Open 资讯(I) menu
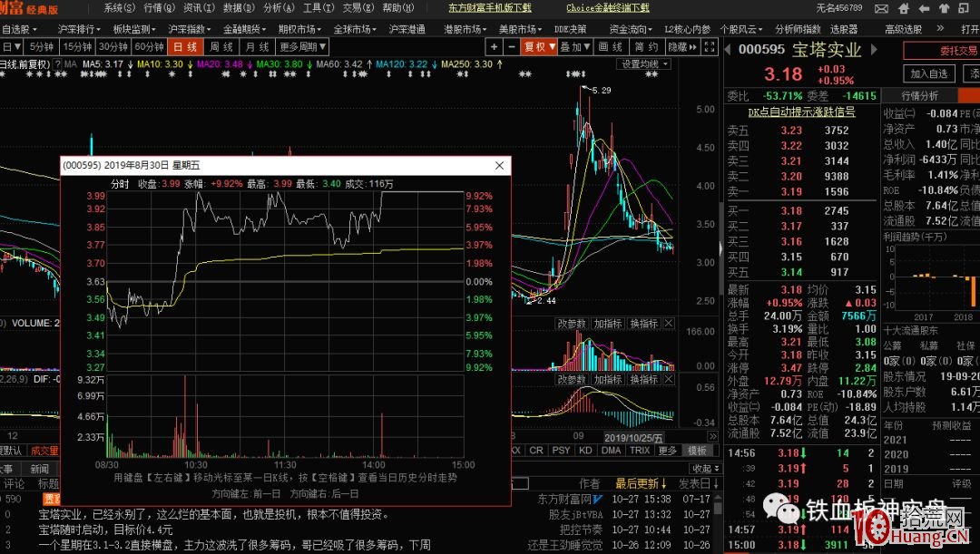 (200, 8)
